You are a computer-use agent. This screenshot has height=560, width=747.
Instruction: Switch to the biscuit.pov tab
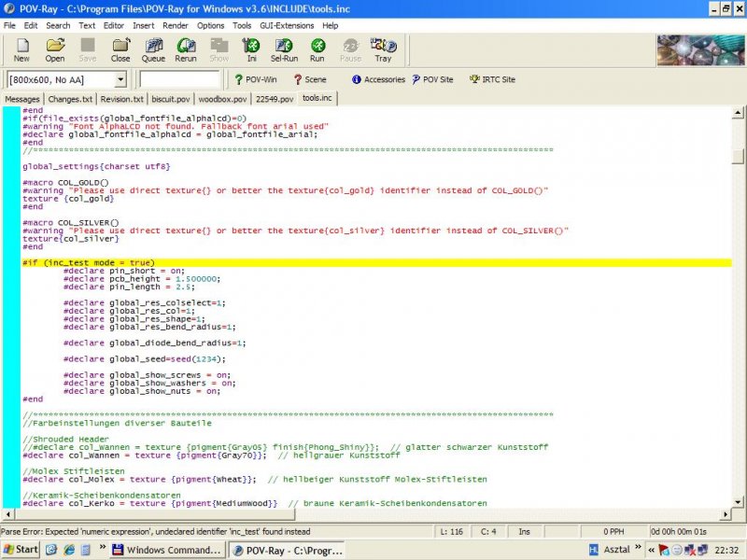click(x=171, y=99)
